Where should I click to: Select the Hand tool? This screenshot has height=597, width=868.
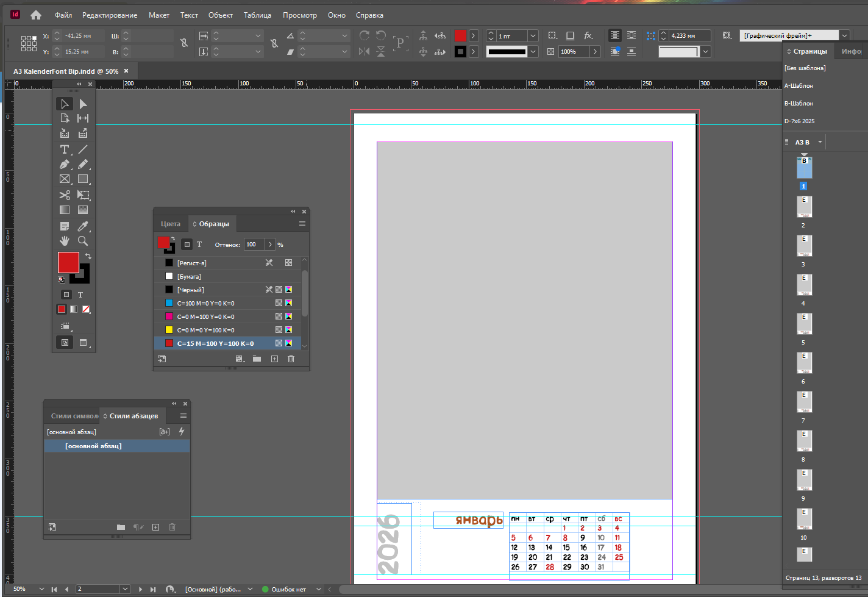click(x=65, y=241)
